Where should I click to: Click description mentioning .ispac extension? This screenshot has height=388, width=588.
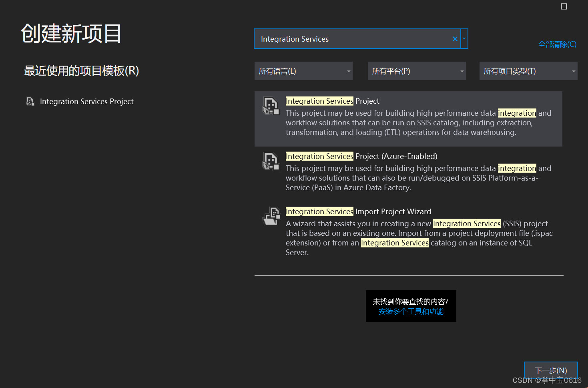(x=419, y=238)
